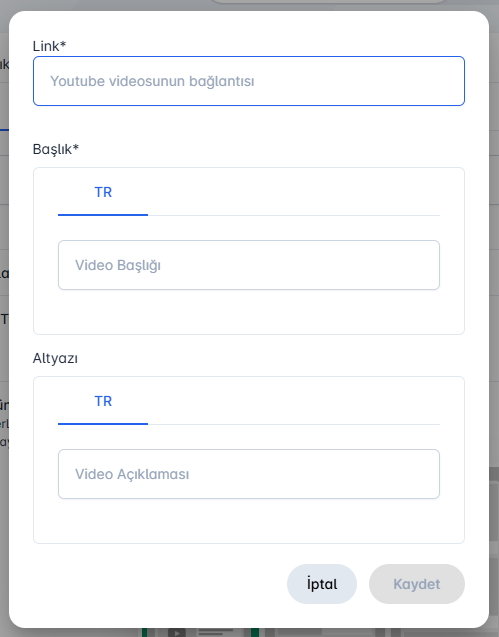Viewport: 499px width, 637px height.
Task: Click blank area below Video Açıklaması field
Action: [x=249, y=520]
